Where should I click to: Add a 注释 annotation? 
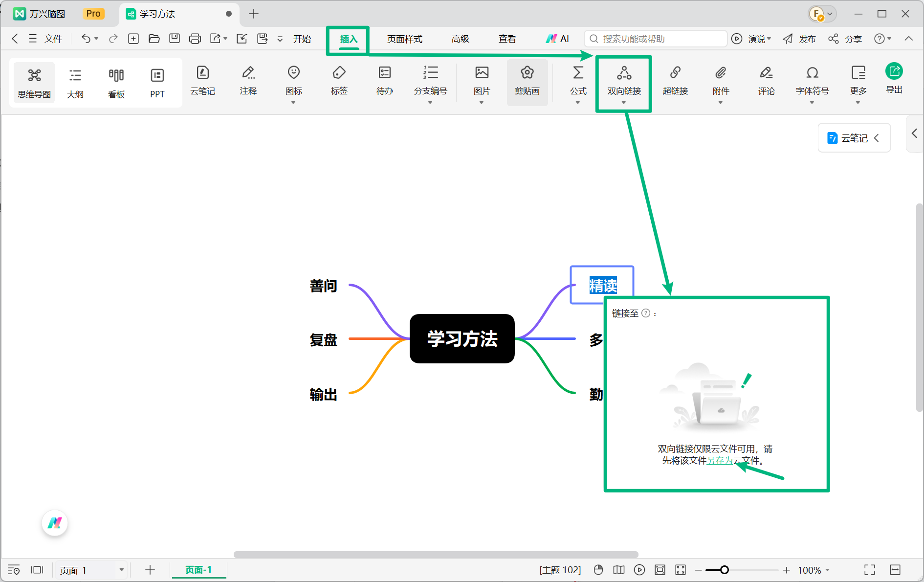(x=248, y=81)
